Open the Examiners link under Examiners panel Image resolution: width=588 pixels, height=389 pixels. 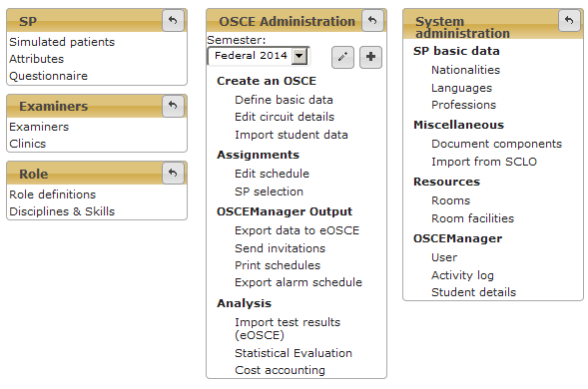point(39,127)
